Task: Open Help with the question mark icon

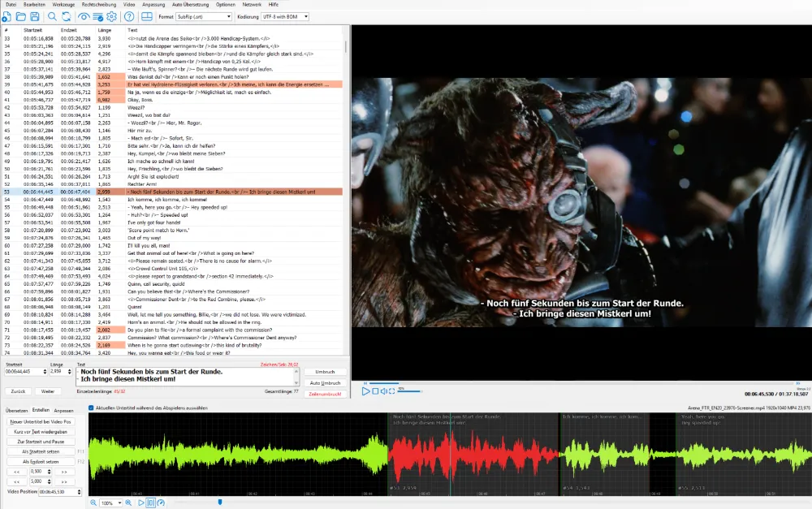Action: (x=127, y=18)
